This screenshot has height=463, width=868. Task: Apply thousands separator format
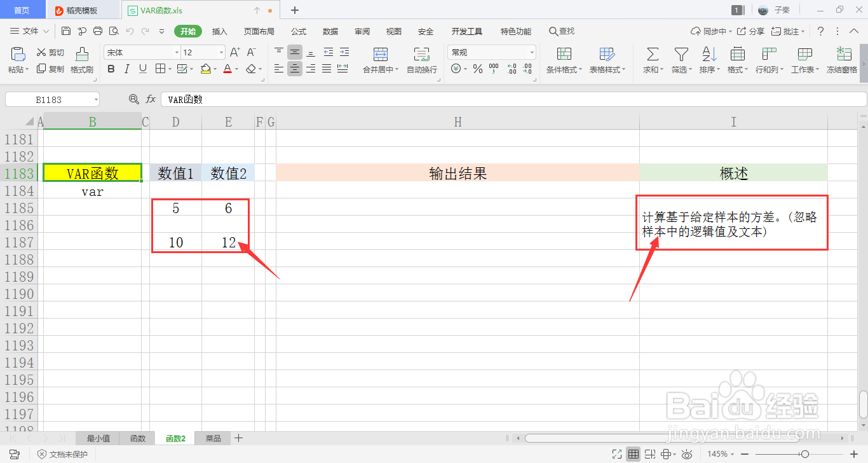click(x=494, y=69)
